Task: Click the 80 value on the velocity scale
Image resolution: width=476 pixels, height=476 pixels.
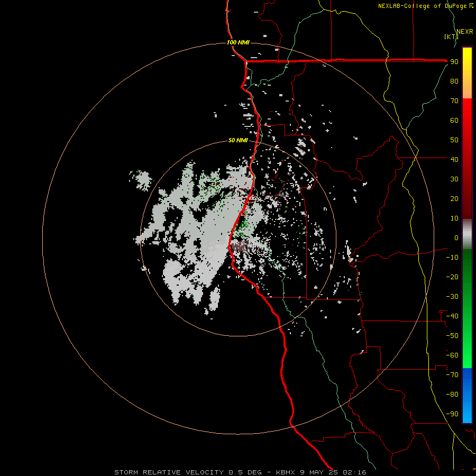Action: point(454,81)
